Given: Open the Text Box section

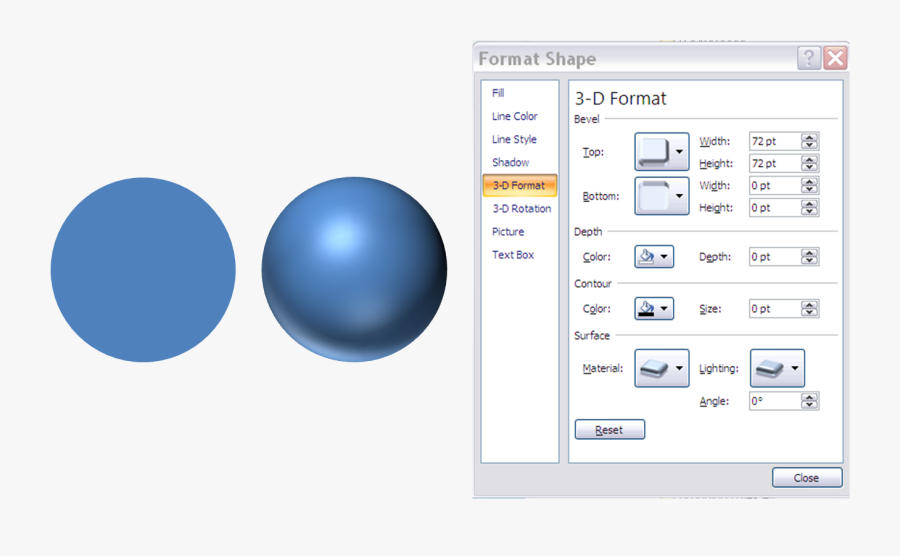Looking at the screenshot, I should [x=513, y=255].
